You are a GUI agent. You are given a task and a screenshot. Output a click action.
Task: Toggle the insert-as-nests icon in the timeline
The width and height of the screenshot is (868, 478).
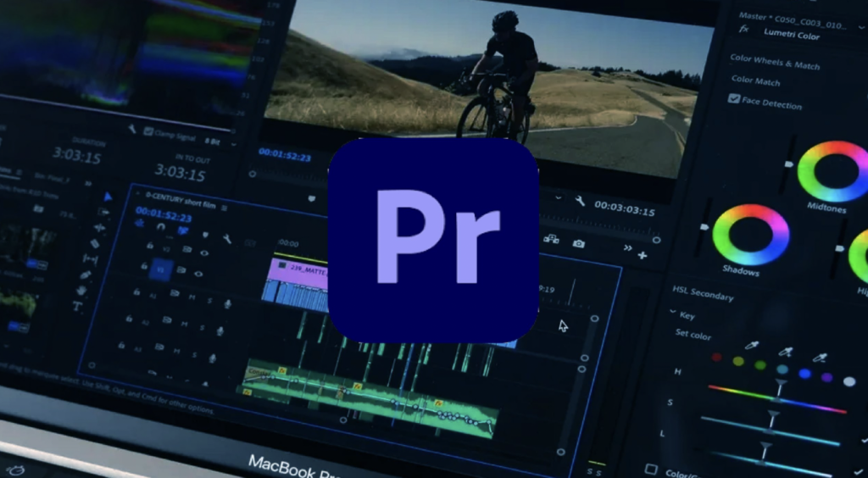click(140, 222)
